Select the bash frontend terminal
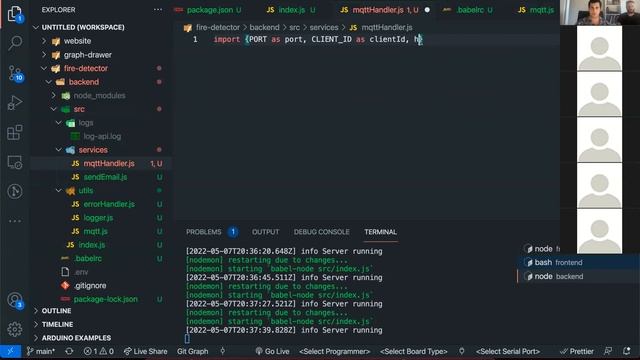 pyautogui.click(x=579, y=262)
